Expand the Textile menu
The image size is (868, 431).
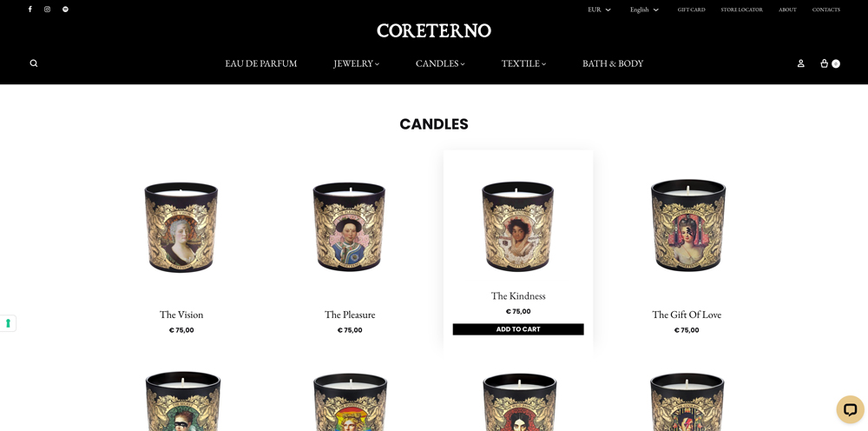(523, 63)
